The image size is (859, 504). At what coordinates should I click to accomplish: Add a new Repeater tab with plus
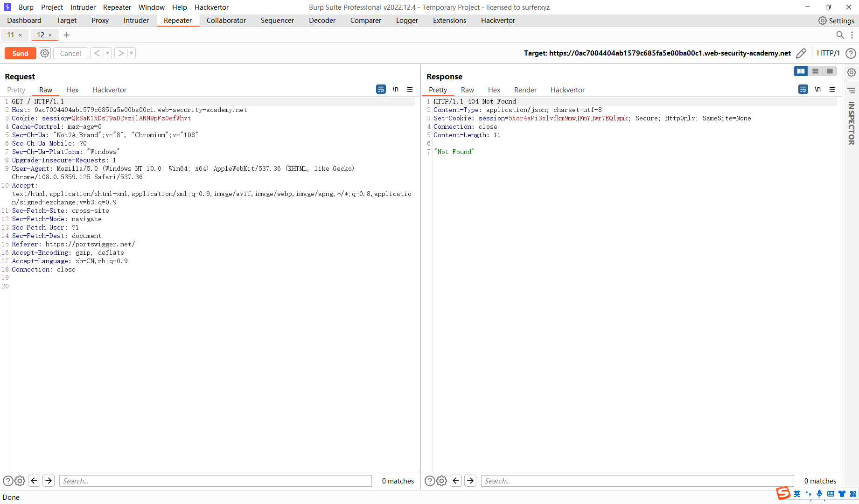click(67, 35)
